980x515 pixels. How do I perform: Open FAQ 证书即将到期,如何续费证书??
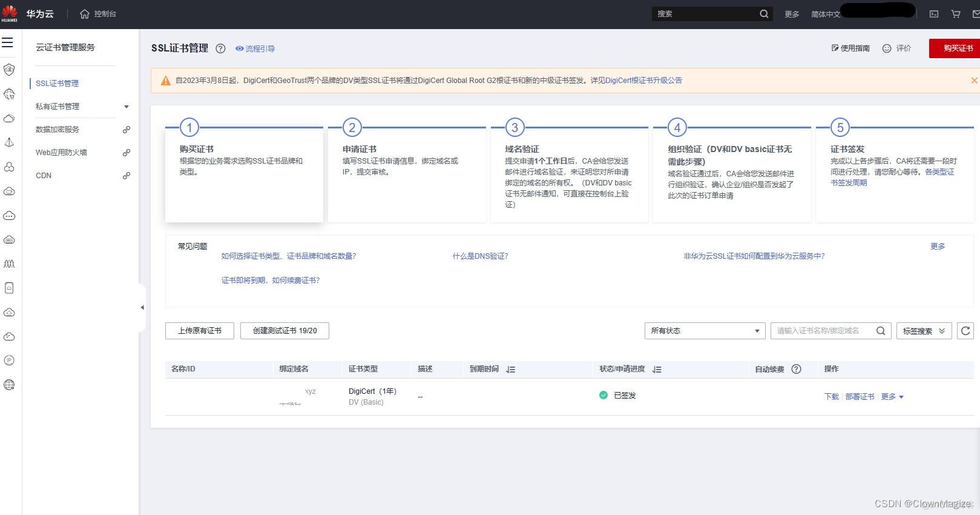pyautogui.click(x=271, y=281)
